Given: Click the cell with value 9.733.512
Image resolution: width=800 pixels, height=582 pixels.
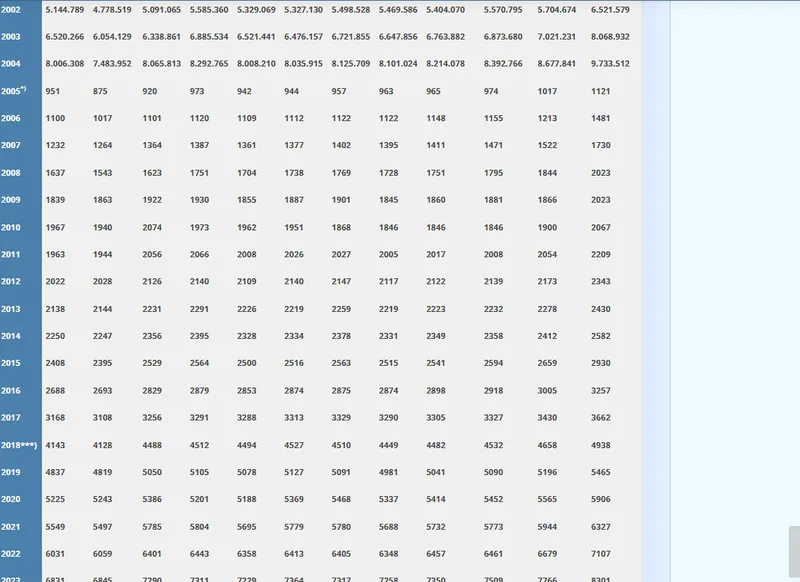Looking at the screenshot, I should 610,64.
